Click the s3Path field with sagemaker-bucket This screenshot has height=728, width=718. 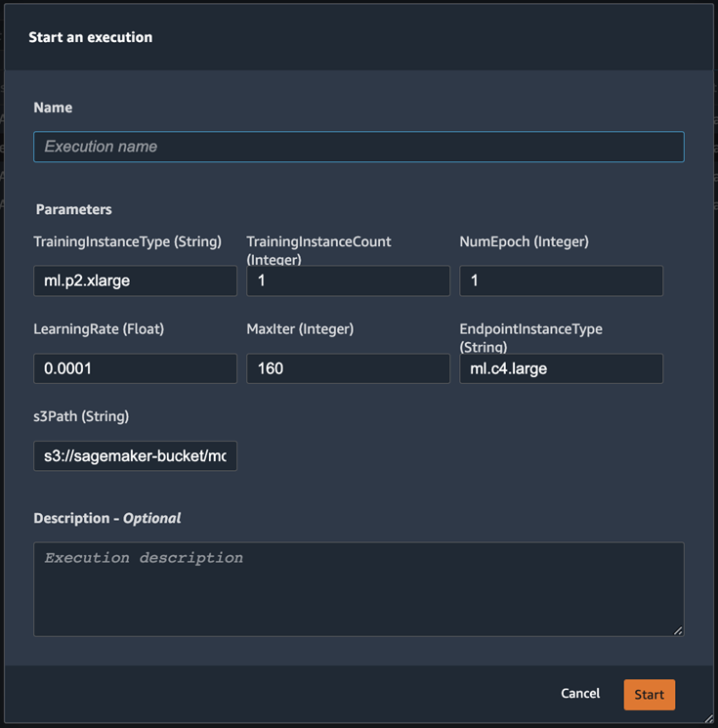point(135,456)
